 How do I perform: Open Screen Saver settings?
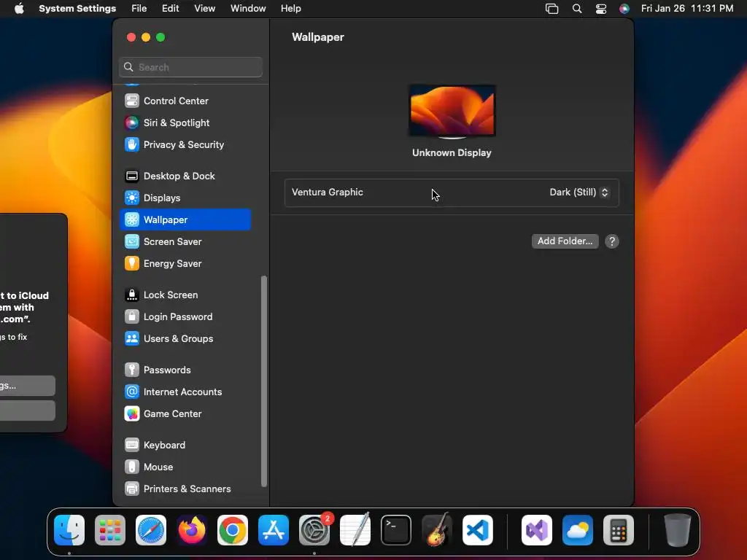pos(185,242)
